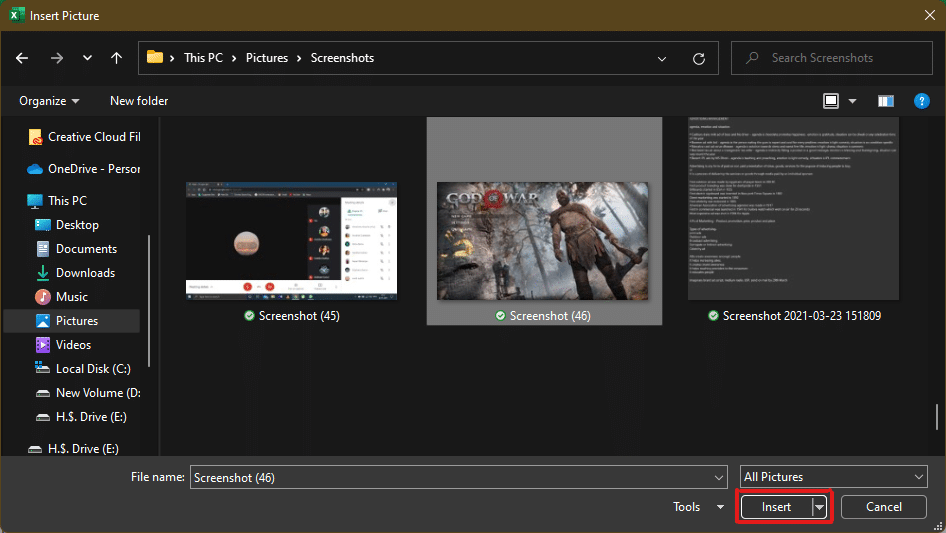Focus the Search Screenshots box

[831, 58]
